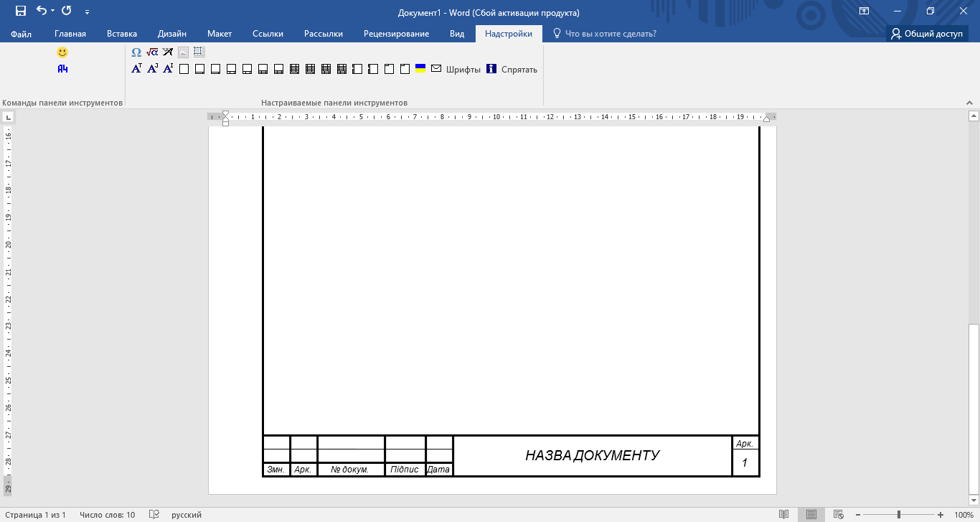Image resolution: width=980 pixels, height=522 pixels.
Task: Open the Шрифты fonts button
Action: pyautogui.click(x=463, y=70)
